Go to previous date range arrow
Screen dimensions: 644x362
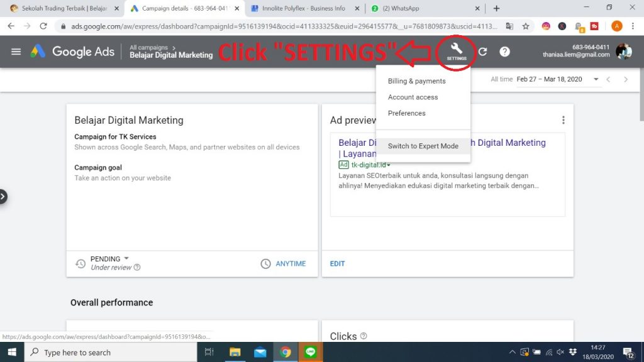[608, 79]
